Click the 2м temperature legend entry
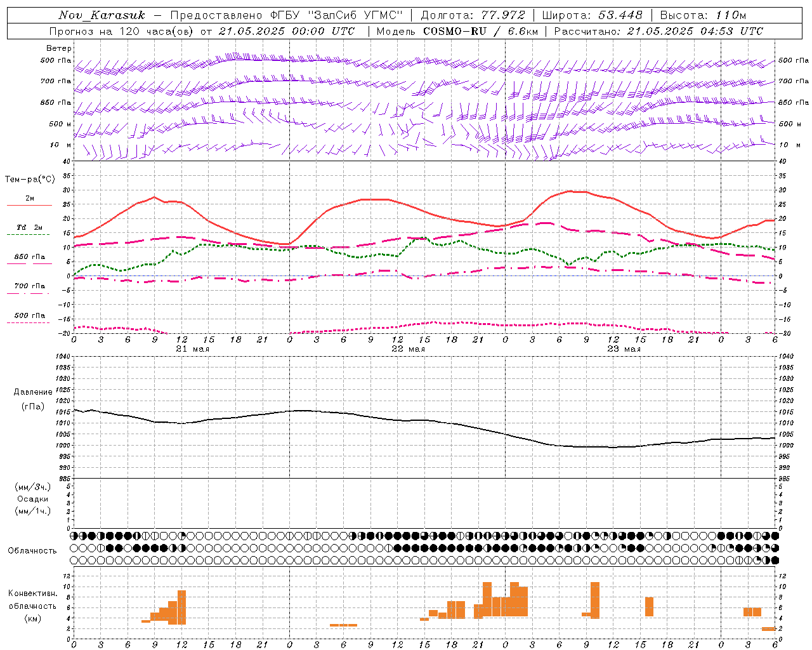The height and width of the screenshot is (650, 812). coord(30,199)
